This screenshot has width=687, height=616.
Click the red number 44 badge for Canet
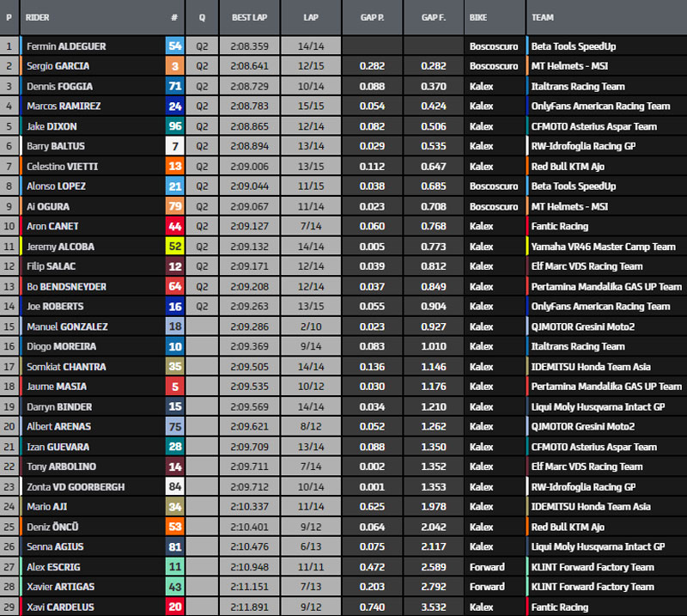click(174, 227)
